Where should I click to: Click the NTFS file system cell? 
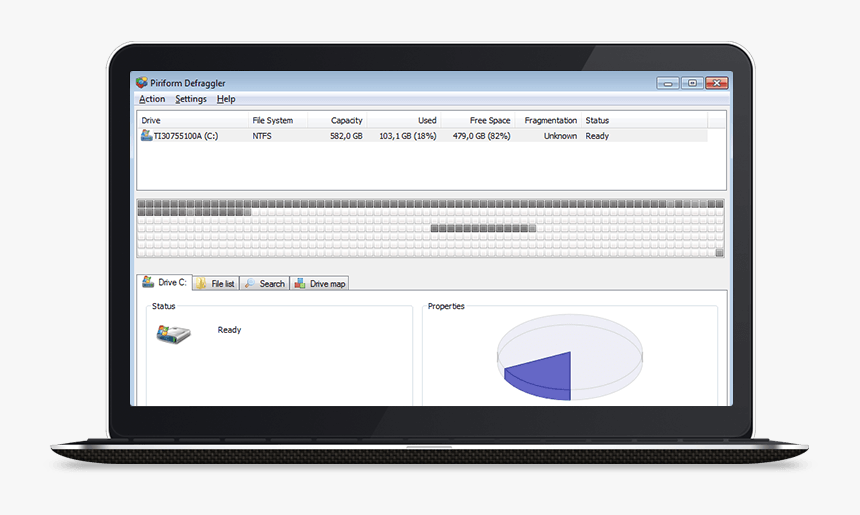(x=262, y=135)
